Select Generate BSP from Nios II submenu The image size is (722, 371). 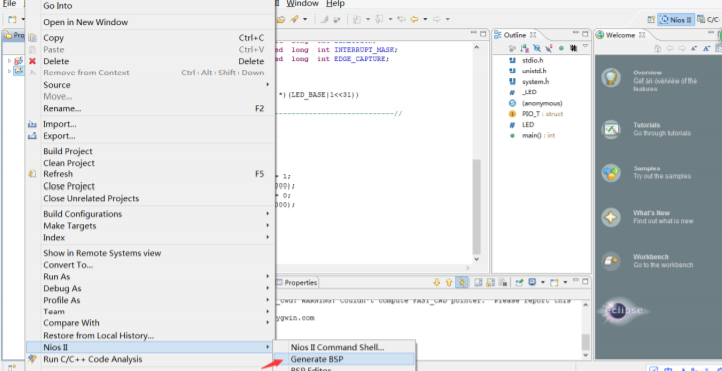344,359
